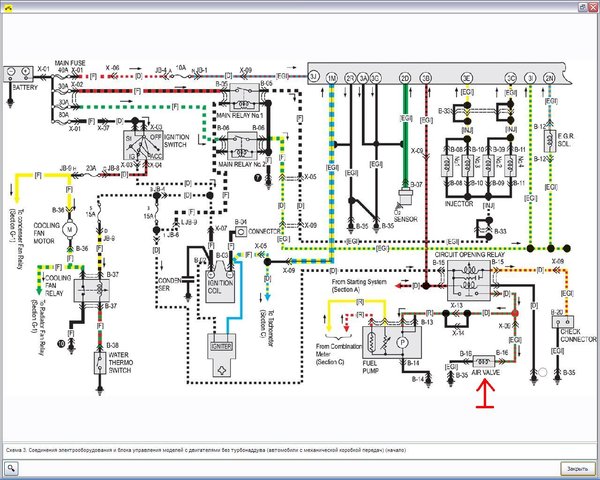The width and height of the screenshot is (600, 480).
Task: Click the restore window button at top right
Action: tap(583, 7)
